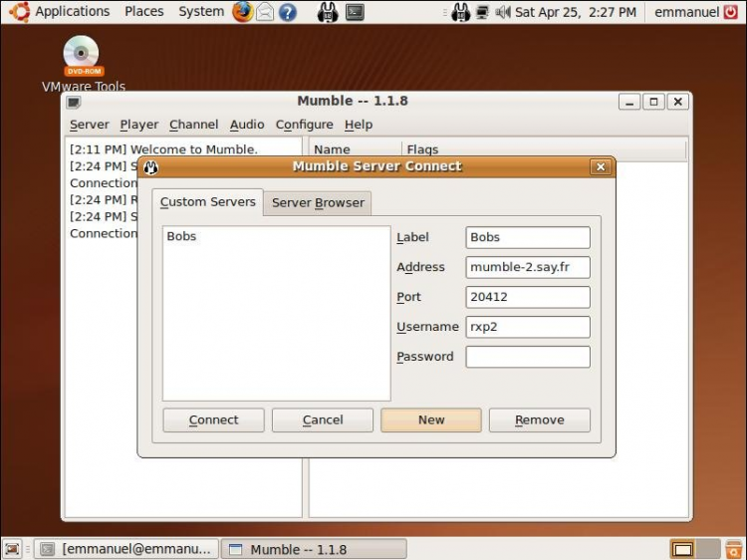The image size is (747, 560).
Task: Open the System menu
Action: (201, 11)
